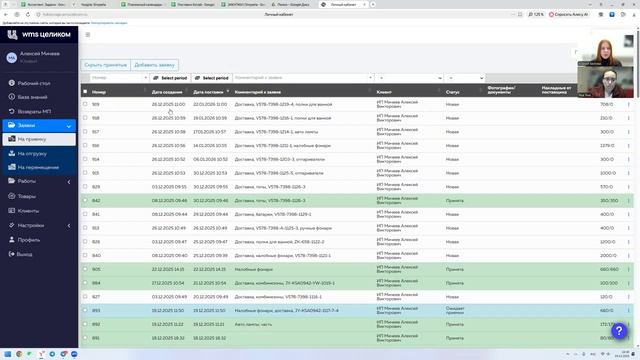The image size is (640, 360).
Task: Open the three-dot menu for order 918
Action: (629, 118)
